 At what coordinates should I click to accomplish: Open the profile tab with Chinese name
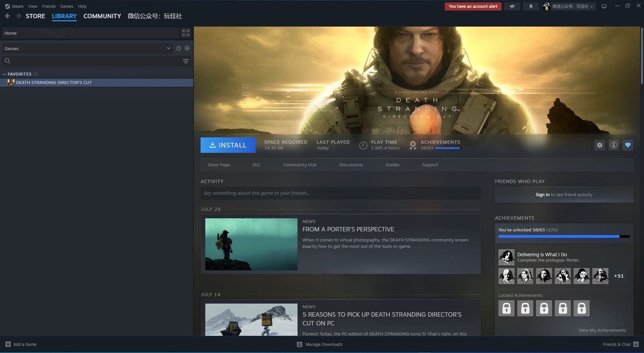pyautogui.click(x=155, y=16)
